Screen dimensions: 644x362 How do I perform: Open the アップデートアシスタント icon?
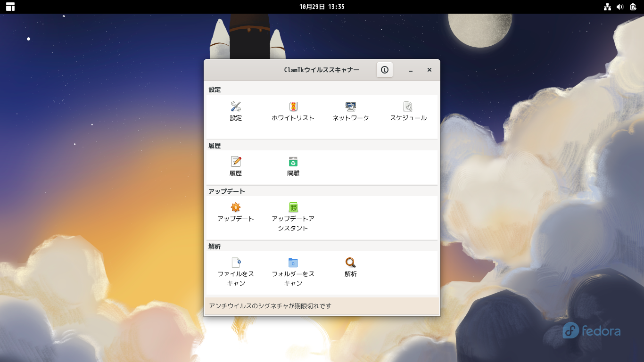[293, 207]
